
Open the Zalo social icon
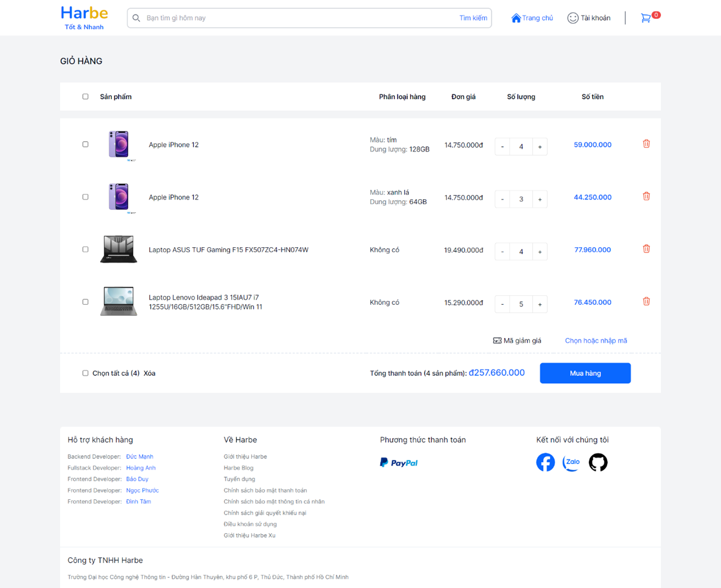click(x=571, y=462)
